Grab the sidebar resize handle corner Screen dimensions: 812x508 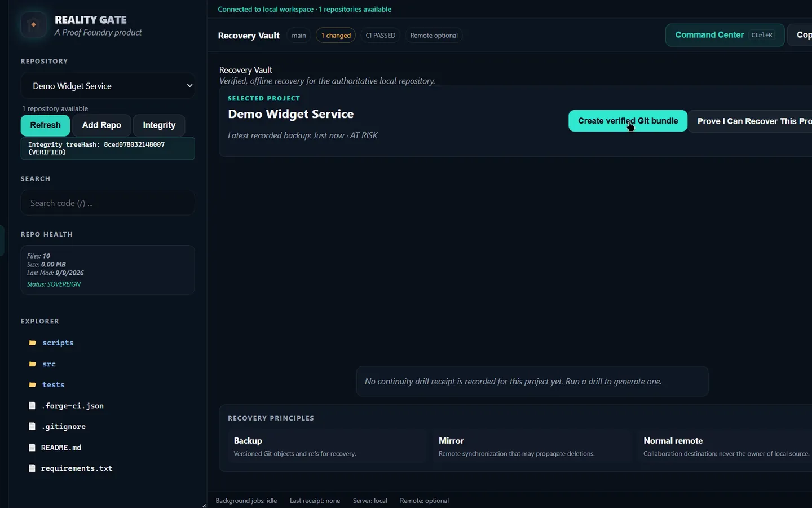tap(204, 505)
